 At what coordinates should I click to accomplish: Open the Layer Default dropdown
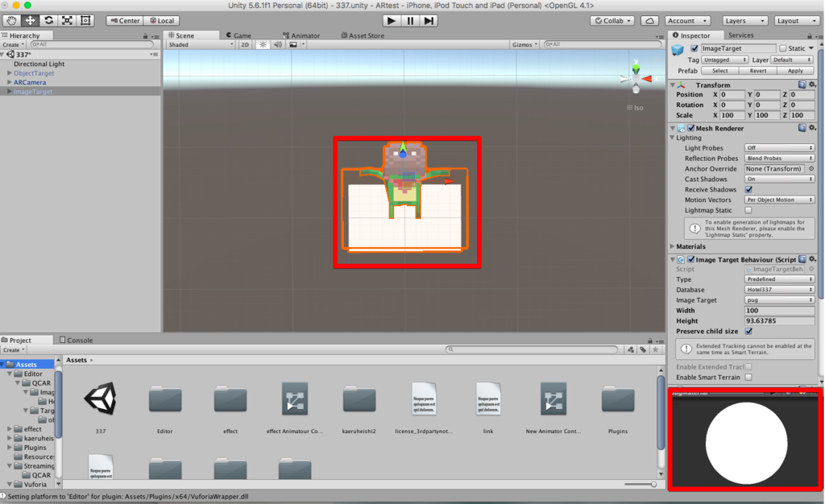coord(792,60)
